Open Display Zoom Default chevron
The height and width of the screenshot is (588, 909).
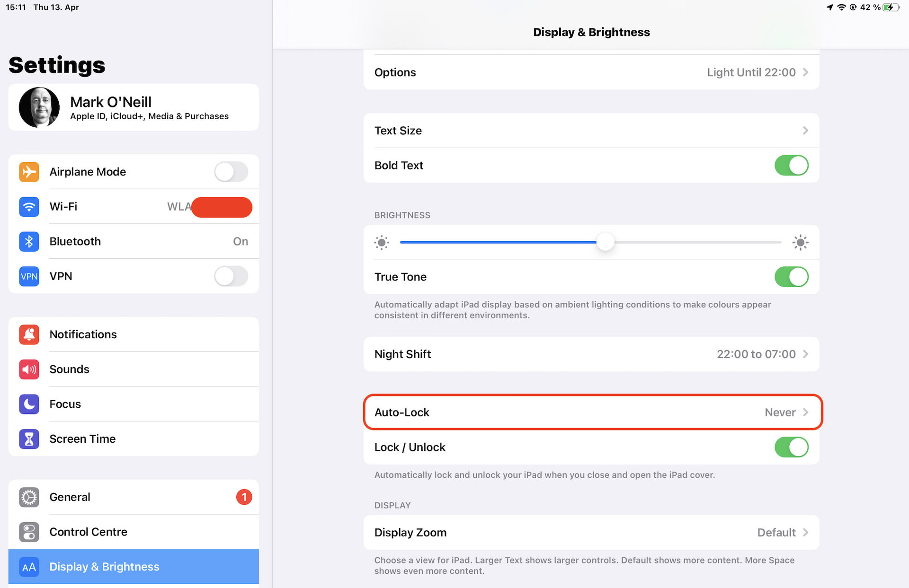click(805, 533)
